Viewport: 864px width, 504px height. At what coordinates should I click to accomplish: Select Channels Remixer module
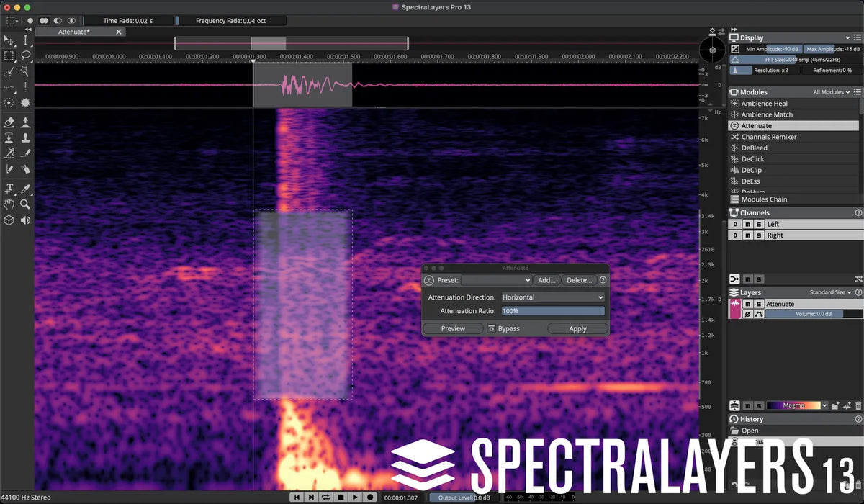793,137
